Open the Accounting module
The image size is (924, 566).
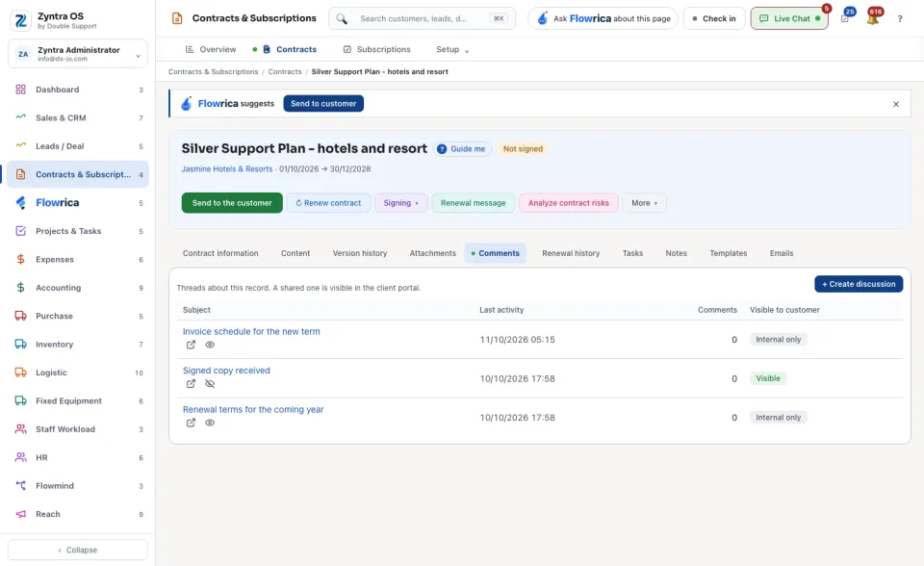click(77, 288)
